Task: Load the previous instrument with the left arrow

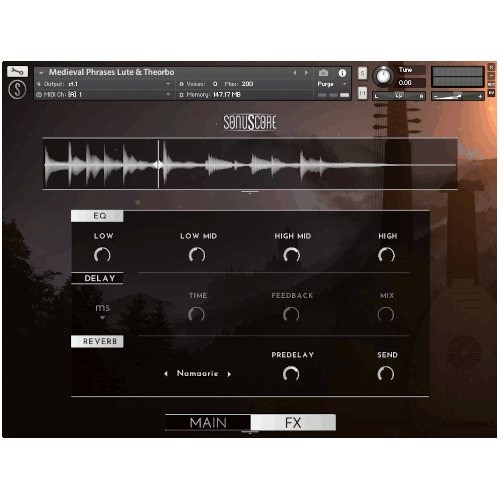Action: (x=295, y=73)
